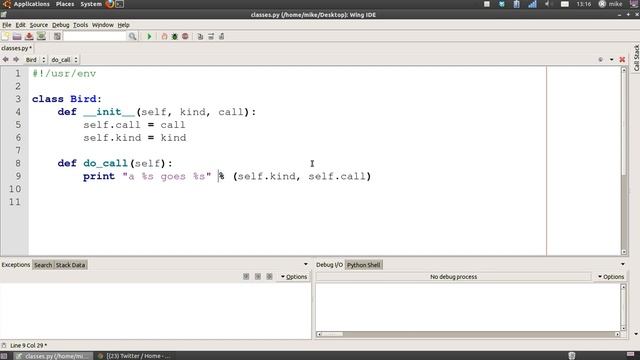Click the classes.py taskbar window button
Image resolution: width=640 pixels, height=360 pixels.
tap(53, 356)
